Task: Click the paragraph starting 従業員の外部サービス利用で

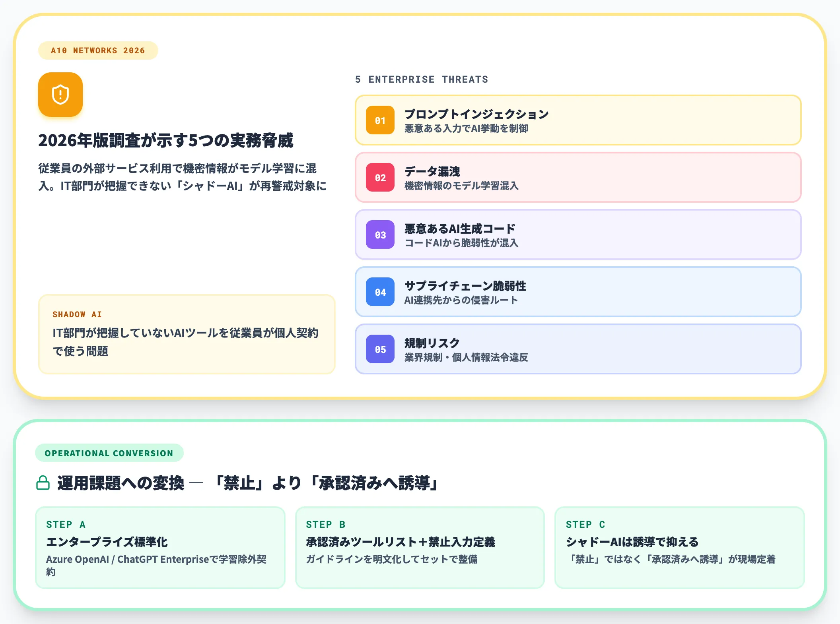Action: click(x=183, y=177)
